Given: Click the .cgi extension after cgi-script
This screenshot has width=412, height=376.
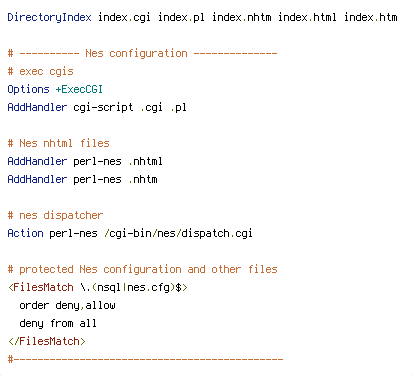Looking at the screenshot, I should tap(151, 107).
